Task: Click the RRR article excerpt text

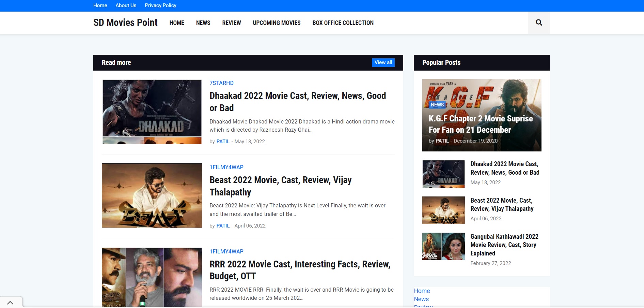Action: coord(301,294)
